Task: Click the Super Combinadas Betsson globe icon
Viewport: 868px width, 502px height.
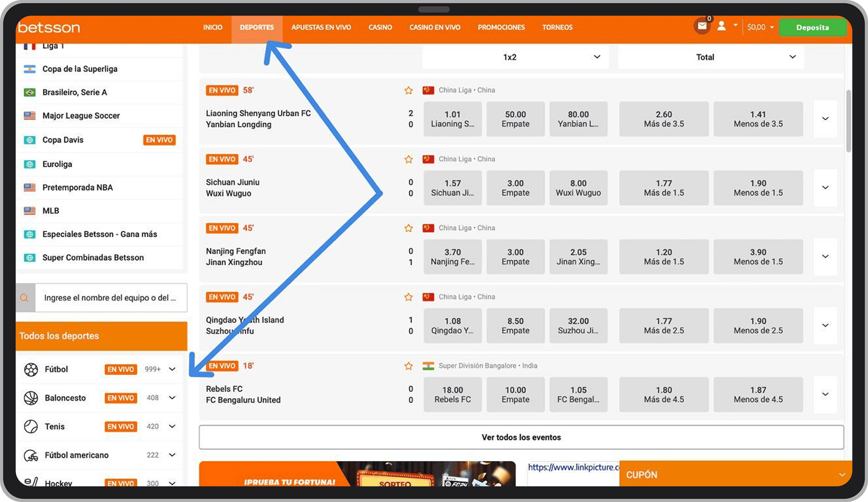Action: coord(30,258)
